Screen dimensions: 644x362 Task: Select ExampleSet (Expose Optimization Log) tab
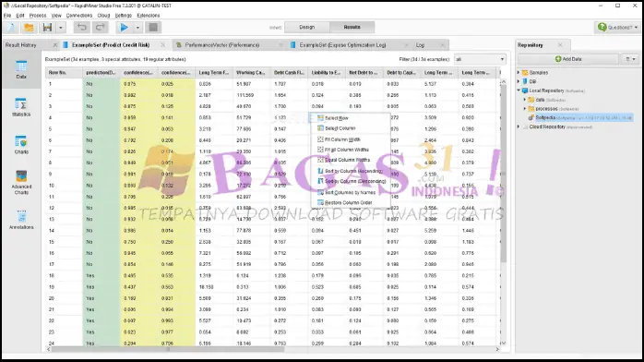(342, 44)
